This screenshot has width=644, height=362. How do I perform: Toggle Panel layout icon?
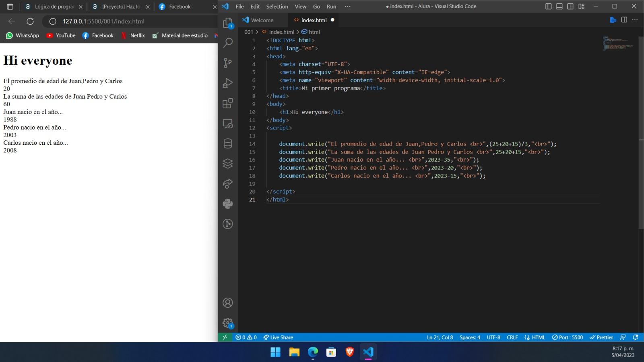(559, 6)
